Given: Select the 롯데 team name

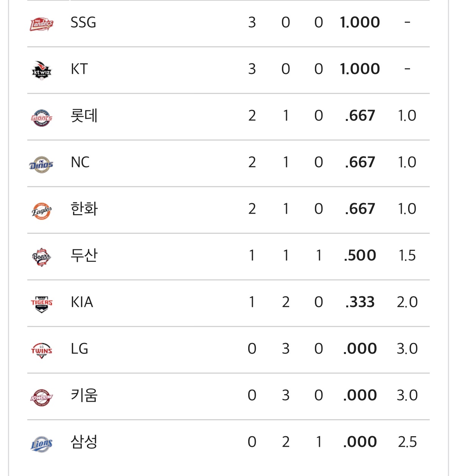Looking at the screenshot, I should click(x=84, y=116).
